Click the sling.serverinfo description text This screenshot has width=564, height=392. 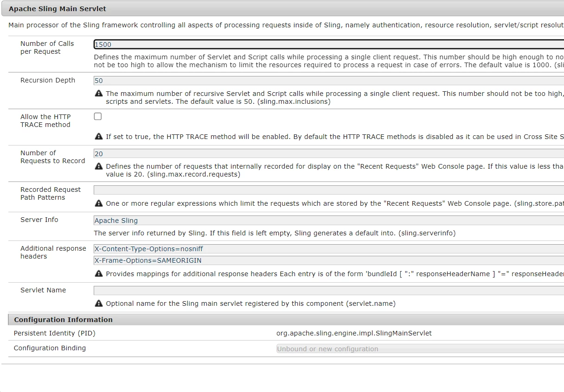tap(275, 233)
